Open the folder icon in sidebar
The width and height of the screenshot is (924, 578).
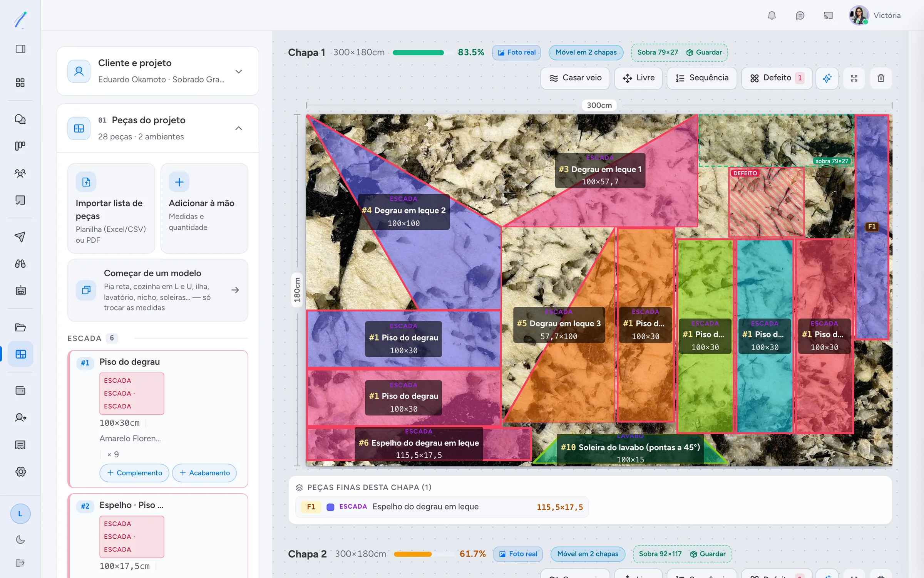tap(20, 327)
